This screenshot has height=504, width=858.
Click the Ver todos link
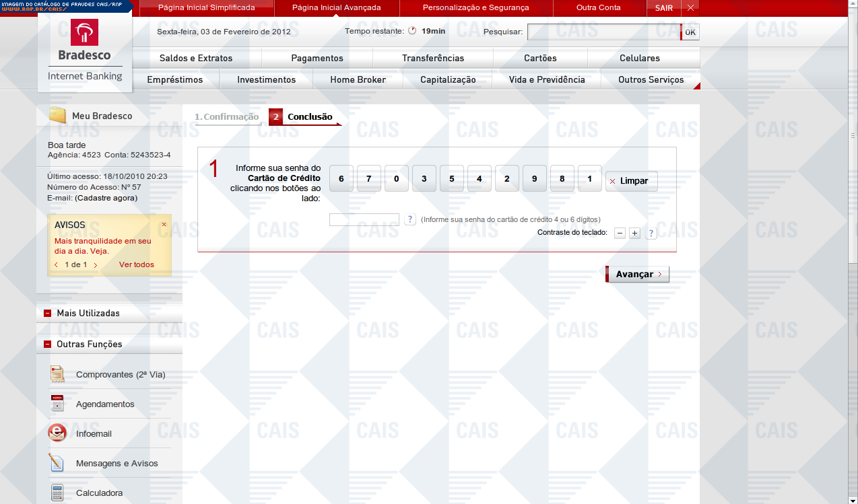click(136, 264)
